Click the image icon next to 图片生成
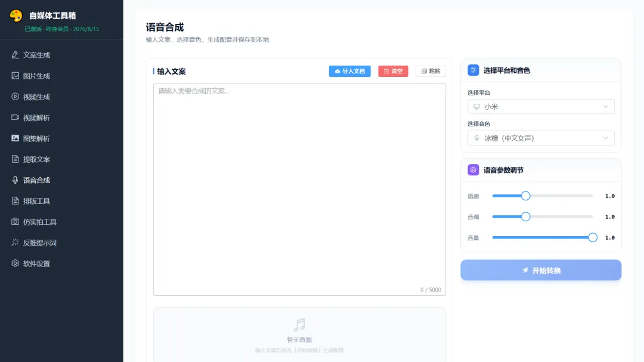Viewport: 644px width, 362px height. [x=15, y=76]
